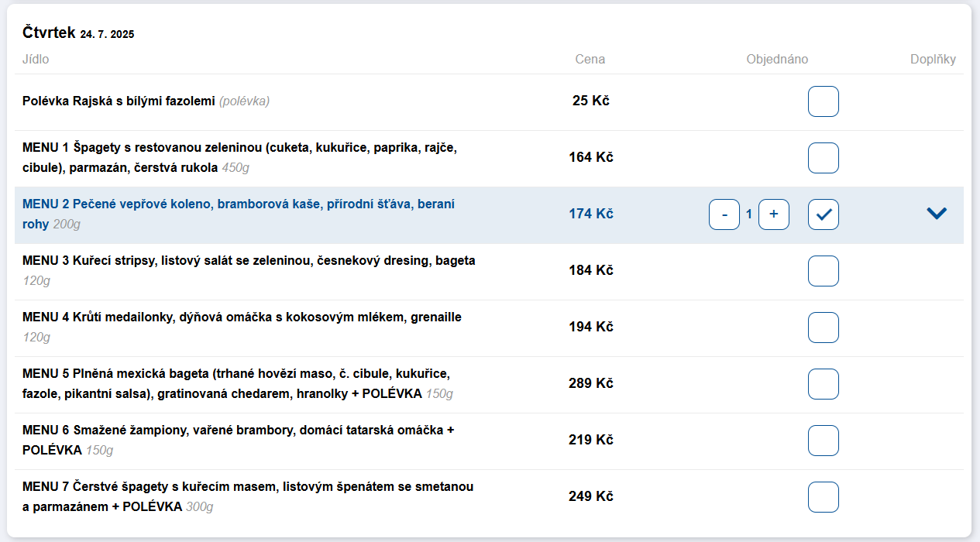Click the Objednáno column header

(777, 60)
